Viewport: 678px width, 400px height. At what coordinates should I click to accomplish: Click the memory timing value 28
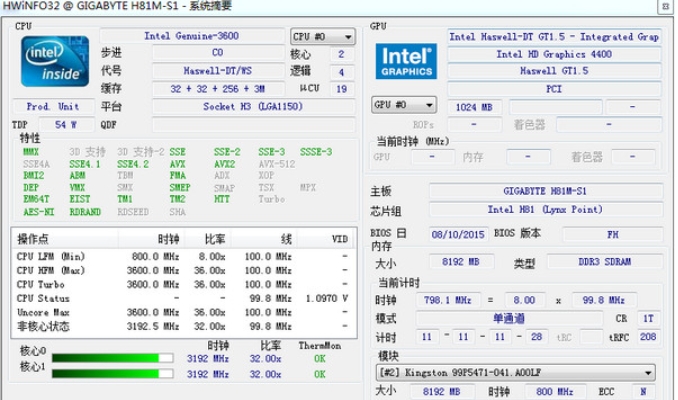click(x=536, y=337)
